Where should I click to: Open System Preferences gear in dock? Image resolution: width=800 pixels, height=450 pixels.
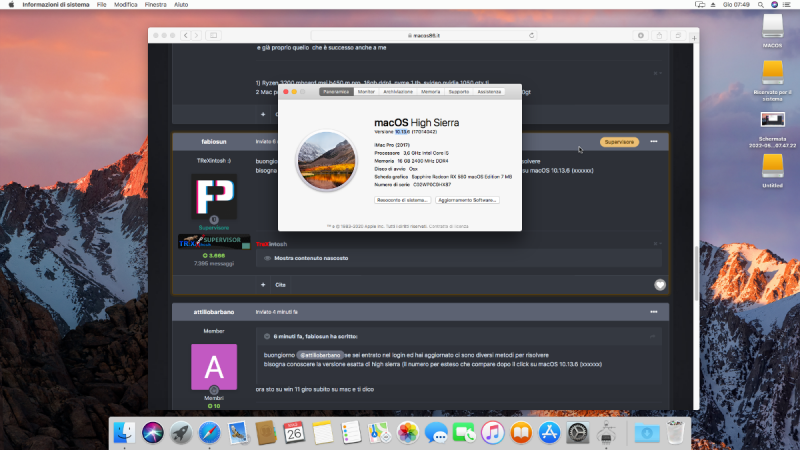(578, 433)
